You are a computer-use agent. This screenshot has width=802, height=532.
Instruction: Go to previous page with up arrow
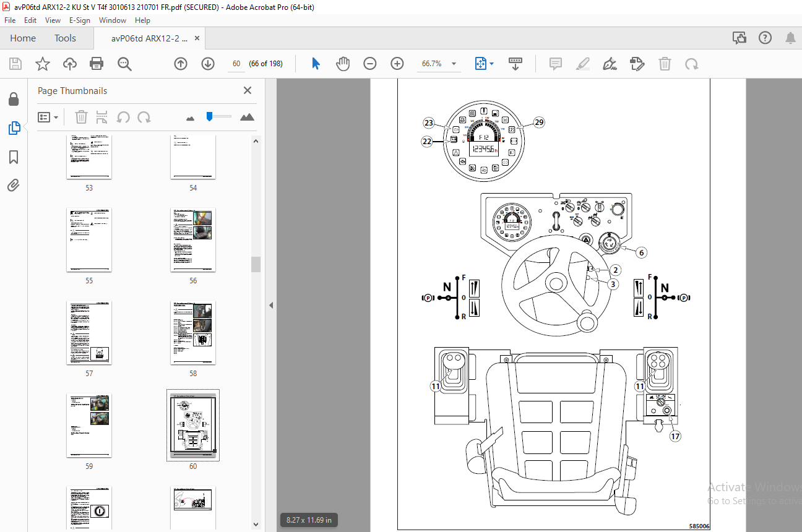(x=180, y=64)
